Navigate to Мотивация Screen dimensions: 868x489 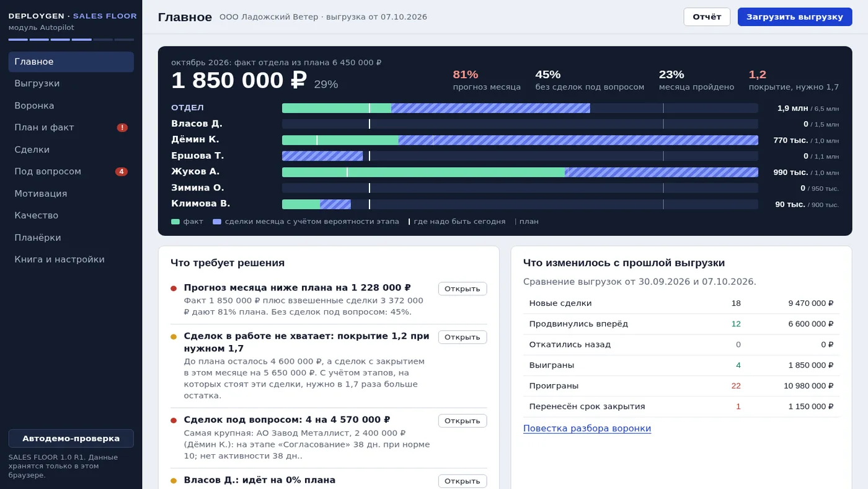click(x=71, y=194)
